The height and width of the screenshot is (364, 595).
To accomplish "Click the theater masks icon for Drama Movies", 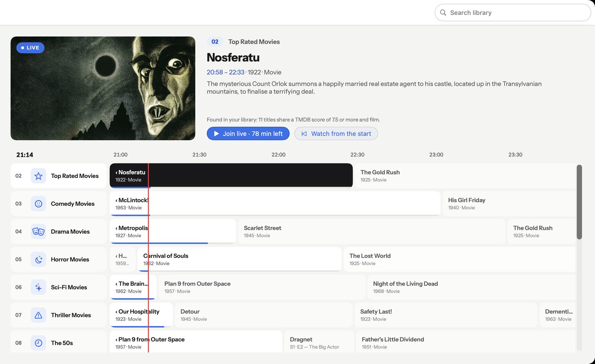I will [x=38, y=231].
